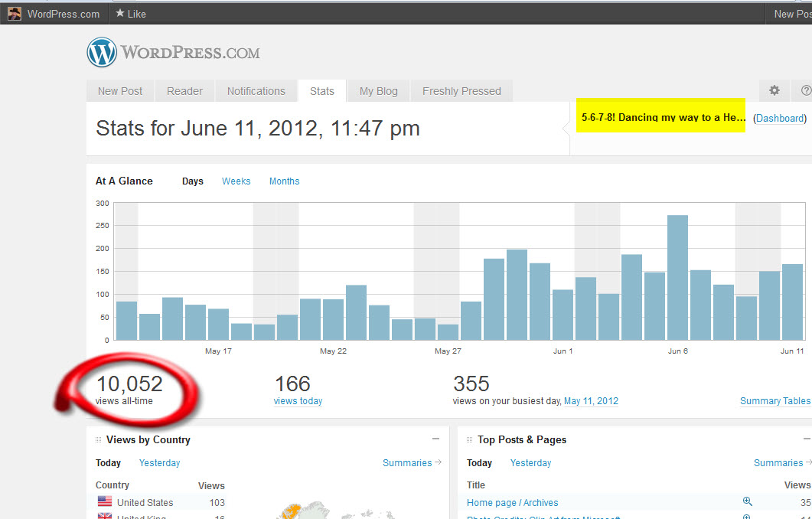The height and width of the screenshot is (519, 812).
Task: Open the Dashboard link
Action: tap(779, 119)
